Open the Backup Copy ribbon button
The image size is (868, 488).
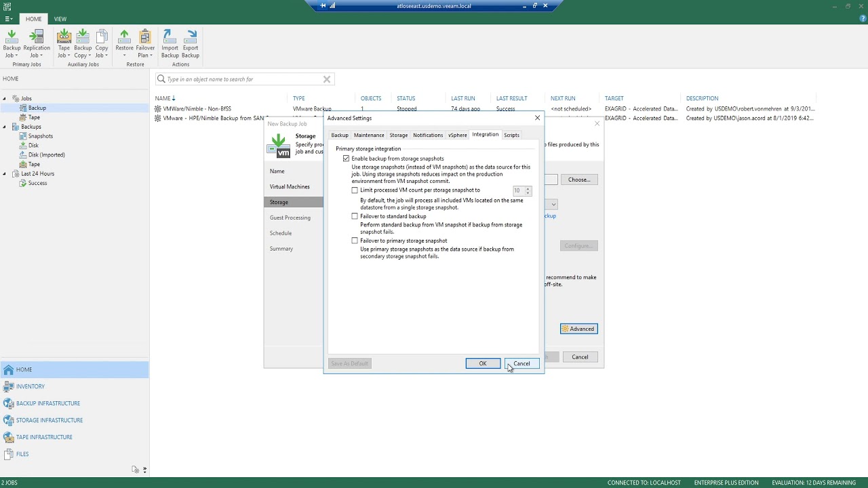click(x=83, y=44)
